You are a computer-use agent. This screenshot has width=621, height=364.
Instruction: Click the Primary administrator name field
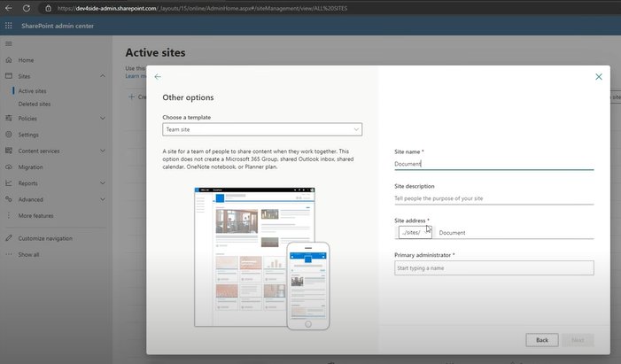493,267
